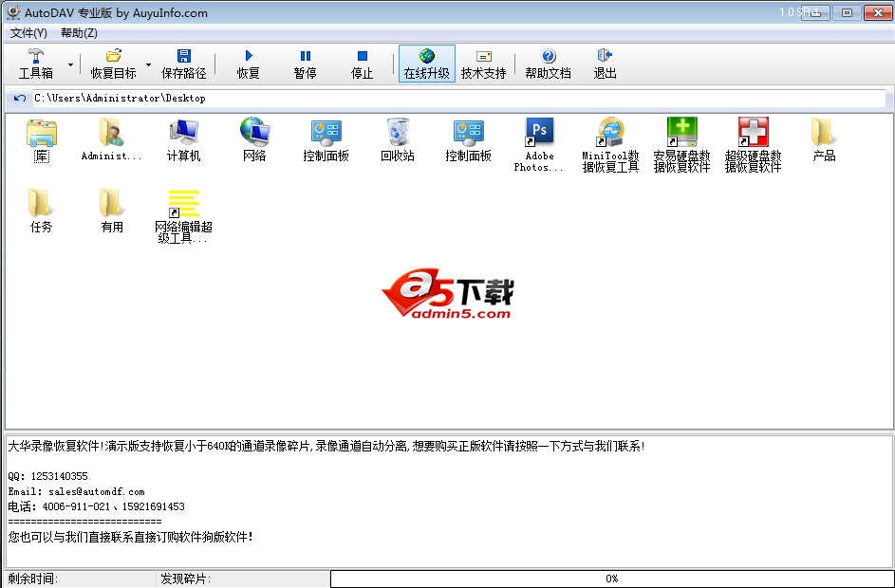Open 技术支持 technical support
This screenshot has width=895, height=588.
click(483, 64)
